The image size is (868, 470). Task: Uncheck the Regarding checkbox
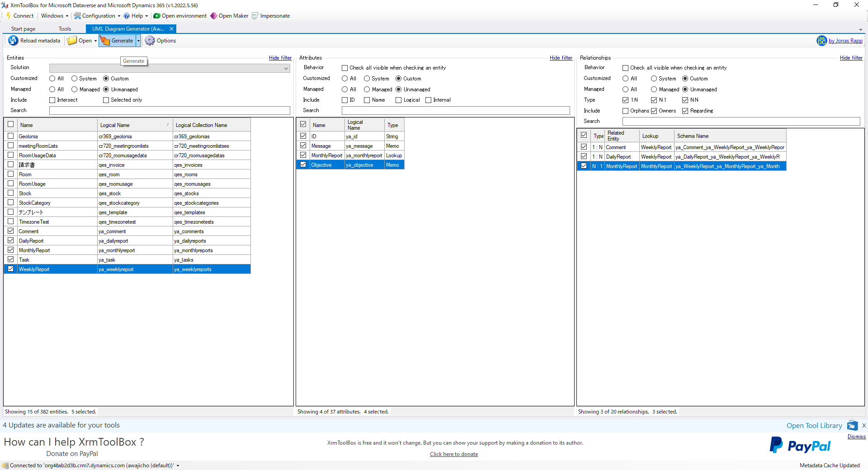pyautogui.click(x=685, y=111)
